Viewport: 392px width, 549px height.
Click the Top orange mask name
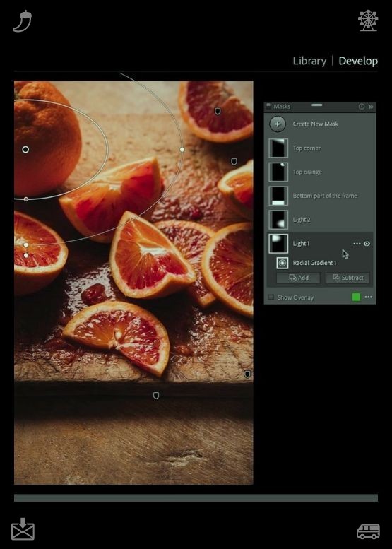click(307, 172)
